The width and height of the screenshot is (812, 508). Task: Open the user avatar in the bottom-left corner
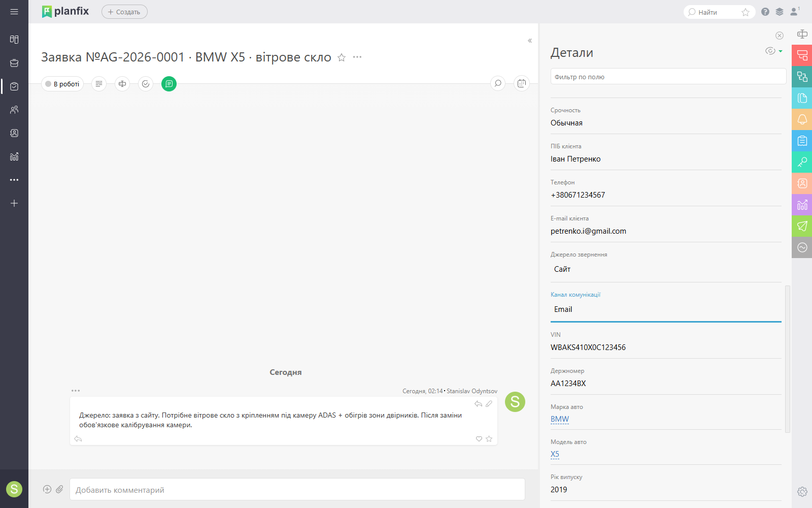click(14, 489)
